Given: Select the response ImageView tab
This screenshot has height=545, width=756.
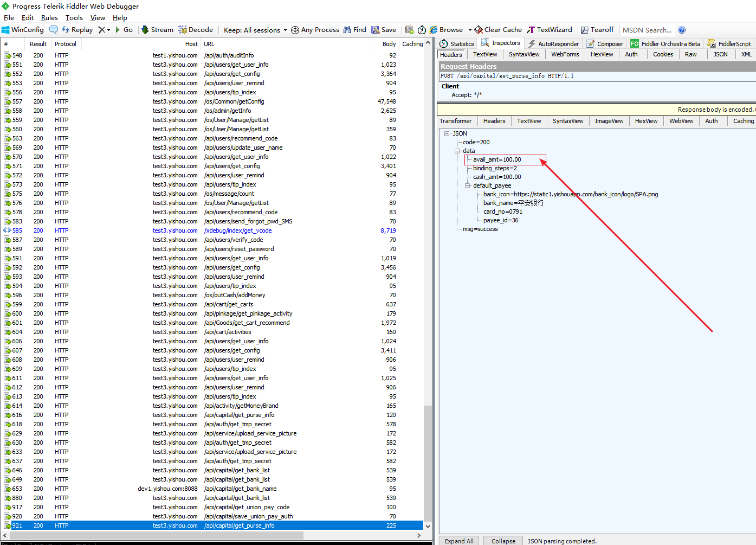Looking at the screenshot, I should tap(609, 121).
